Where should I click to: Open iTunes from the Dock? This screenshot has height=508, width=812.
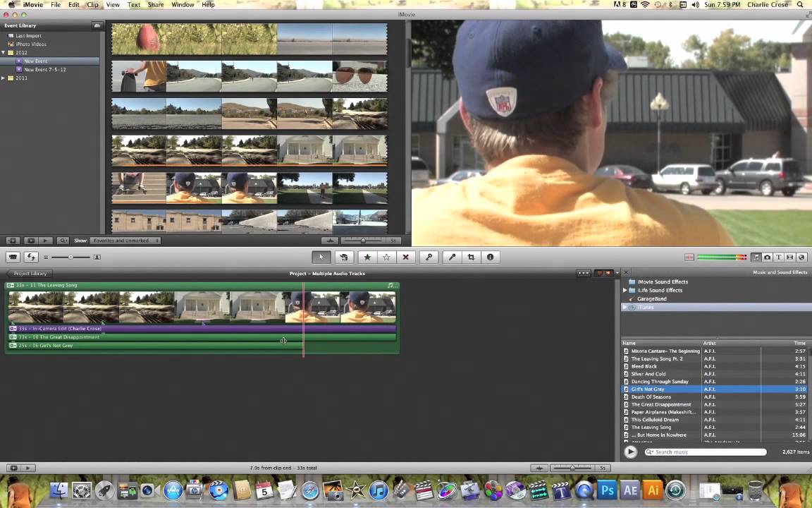click(x=379, y=490)
